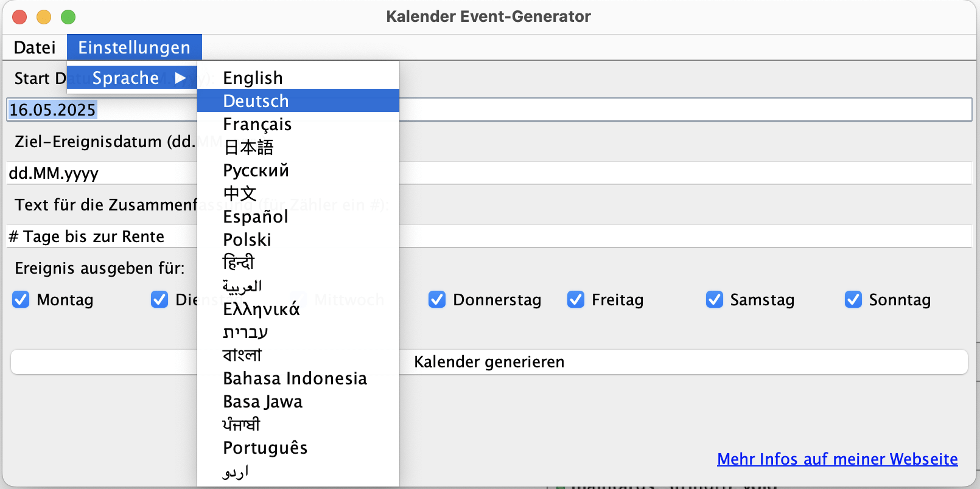Image resolution: width=980 pixels, height=489 pixels.
Task: Disable the Sonntag checkbox
Action: click(853, 300)
